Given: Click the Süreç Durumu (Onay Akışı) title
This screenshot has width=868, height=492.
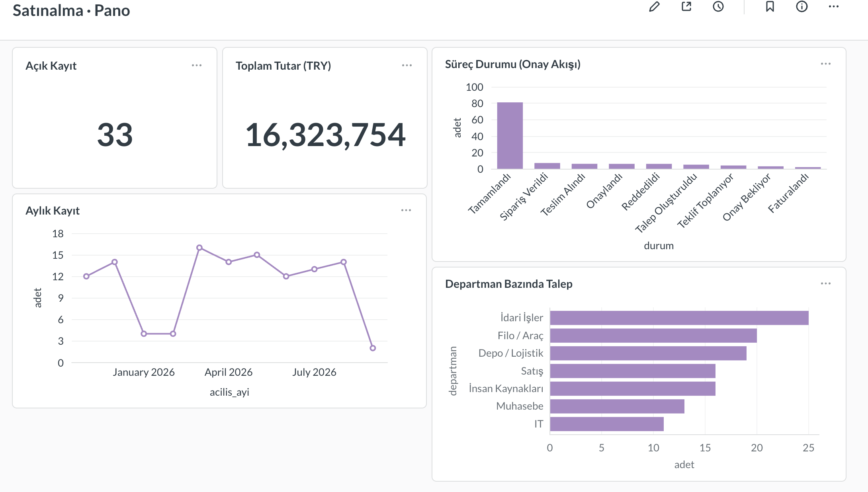Looking at the screenshot, I should tap(513, 64).
